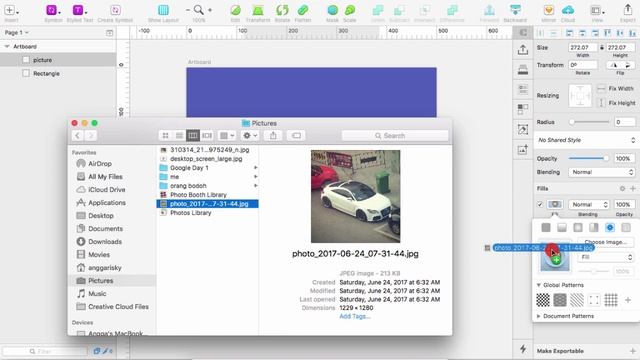
Task: Select the checkerboard global pattern swatch
Action: (543, 300)
